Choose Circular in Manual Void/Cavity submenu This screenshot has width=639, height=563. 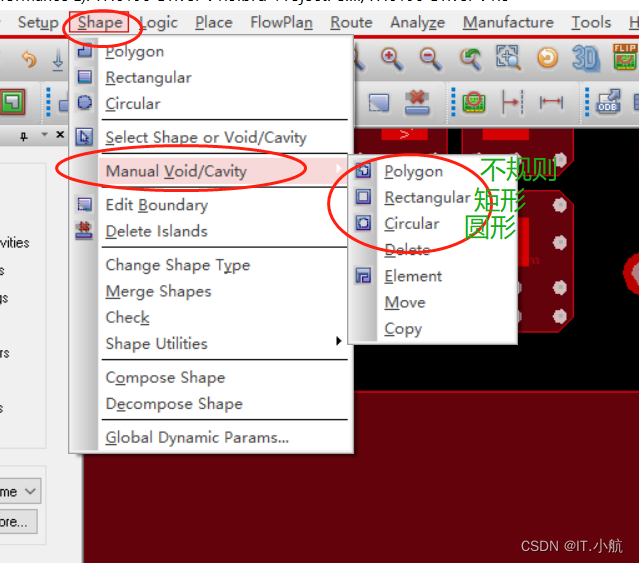434,223
